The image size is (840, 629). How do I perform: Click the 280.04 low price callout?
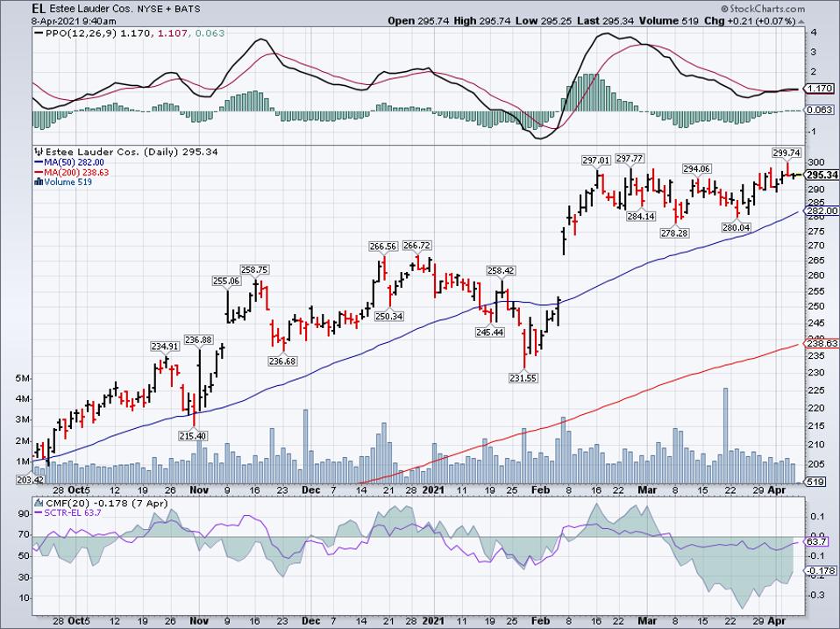point(736,228)
